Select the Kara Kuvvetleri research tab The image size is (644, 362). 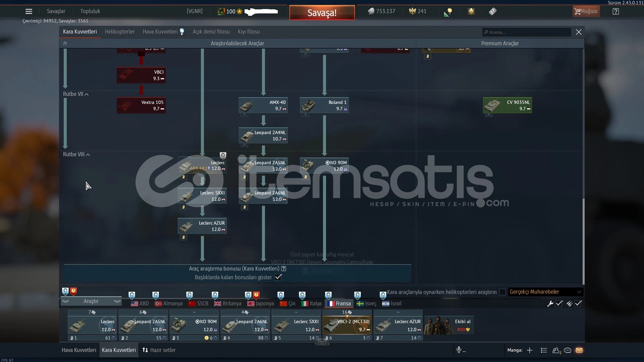80,32
